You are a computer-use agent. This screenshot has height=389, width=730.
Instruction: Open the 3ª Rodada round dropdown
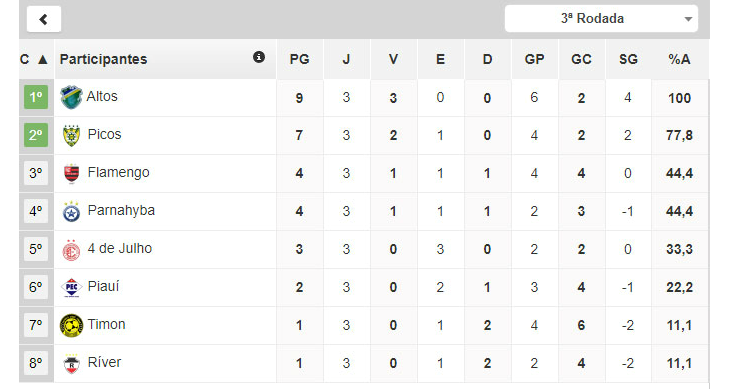coord(601,19)
